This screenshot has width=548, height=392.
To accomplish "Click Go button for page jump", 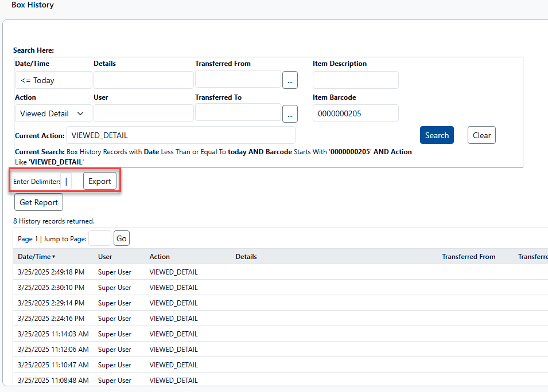I will (122, 238).
